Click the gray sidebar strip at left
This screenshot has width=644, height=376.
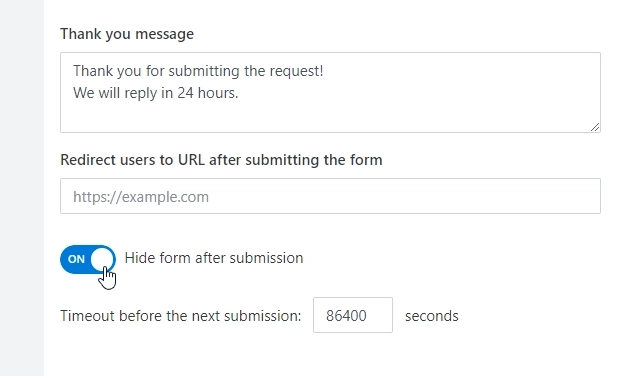pos(22,188)
